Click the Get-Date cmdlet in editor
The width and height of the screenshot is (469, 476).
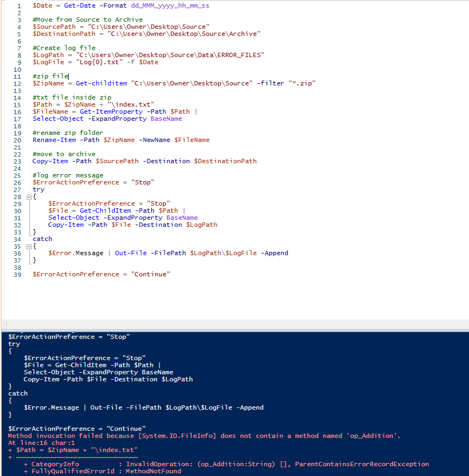pos(79,5)
